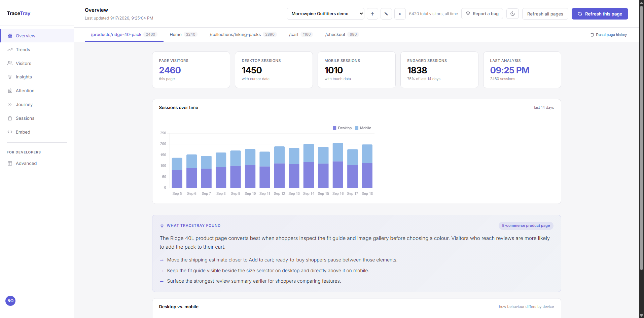Remove site with the x button
The height and width of the screenshot is (318, 644).
pos(400,14)
